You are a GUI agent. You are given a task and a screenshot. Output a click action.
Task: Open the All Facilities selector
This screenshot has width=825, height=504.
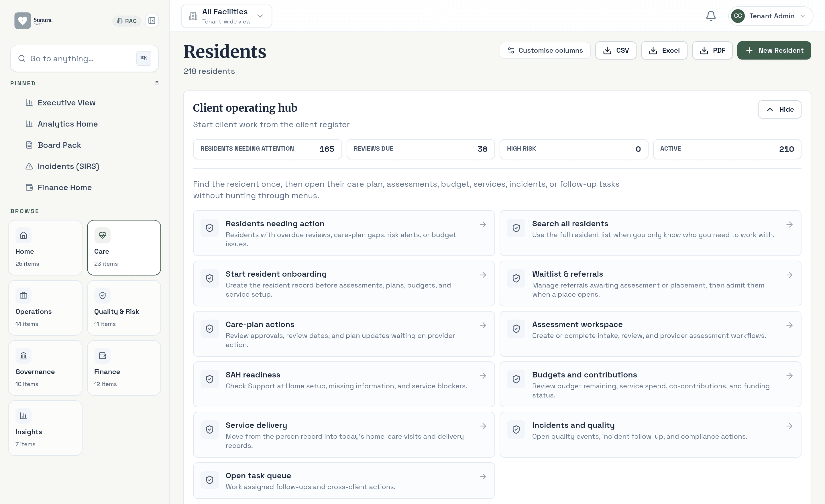[226, 16]
